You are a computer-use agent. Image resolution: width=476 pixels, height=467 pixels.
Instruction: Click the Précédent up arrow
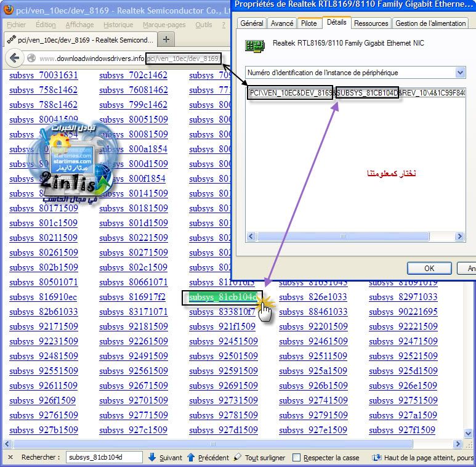point(191,457)
